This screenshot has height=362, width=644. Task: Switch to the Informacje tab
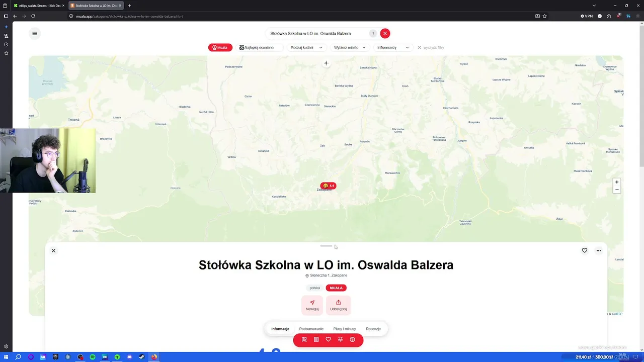280,329
